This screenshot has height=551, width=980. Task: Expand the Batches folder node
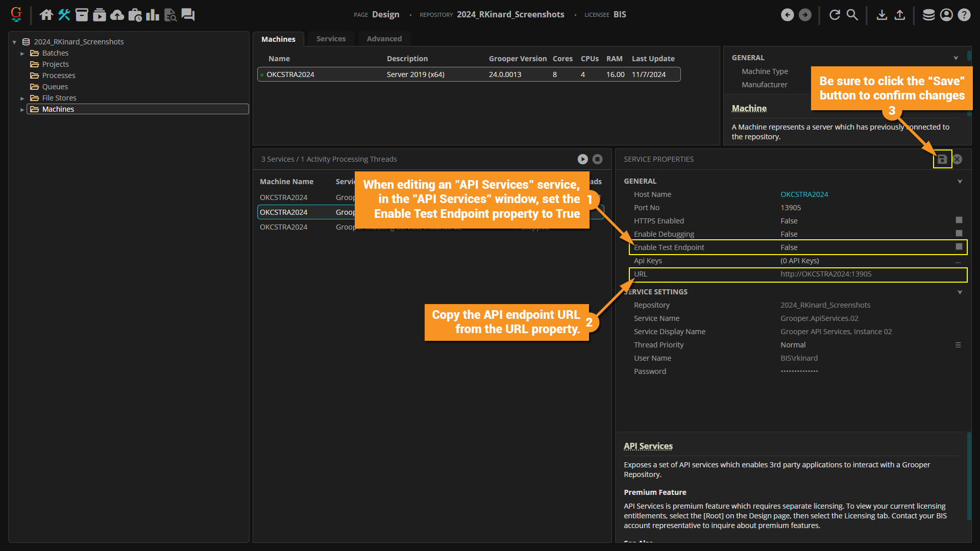pyautogui.click(x=22, y=53)
